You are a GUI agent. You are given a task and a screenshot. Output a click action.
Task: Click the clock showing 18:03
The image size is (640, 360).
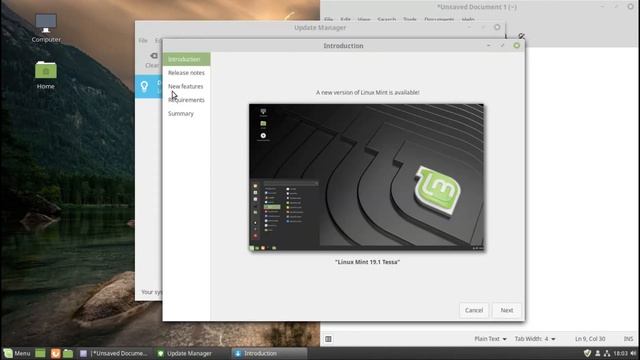620,353
